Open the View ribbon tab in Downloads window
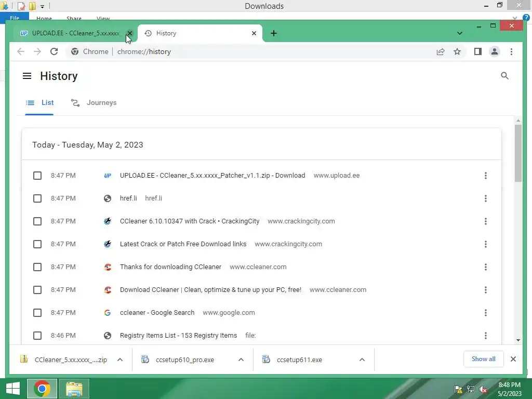Screen dimensions: 532x399 (x=103, y=18)
